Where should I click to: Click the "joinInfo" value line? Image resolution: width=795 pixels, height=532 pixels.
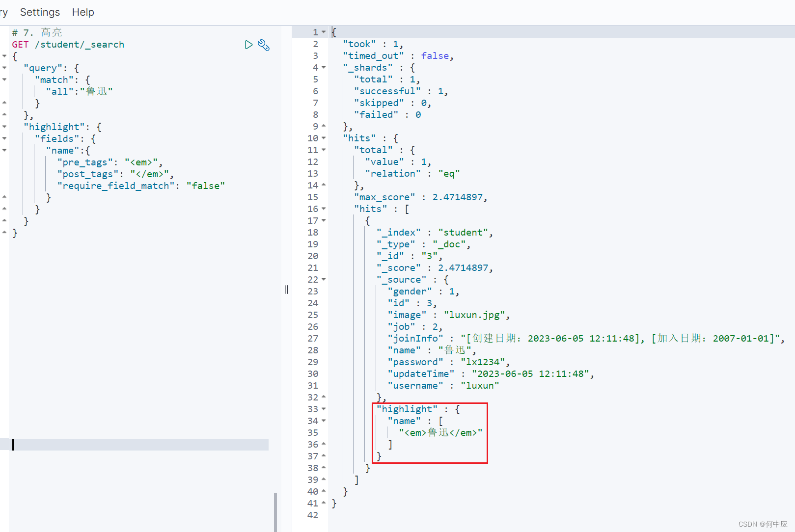click(586, 339)
